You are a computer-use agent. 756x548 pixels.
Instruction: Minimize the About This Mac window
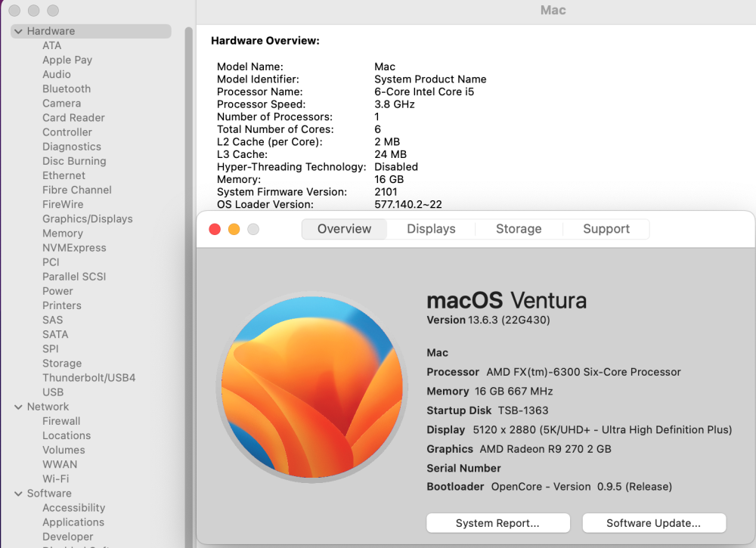tap(234, 230)
